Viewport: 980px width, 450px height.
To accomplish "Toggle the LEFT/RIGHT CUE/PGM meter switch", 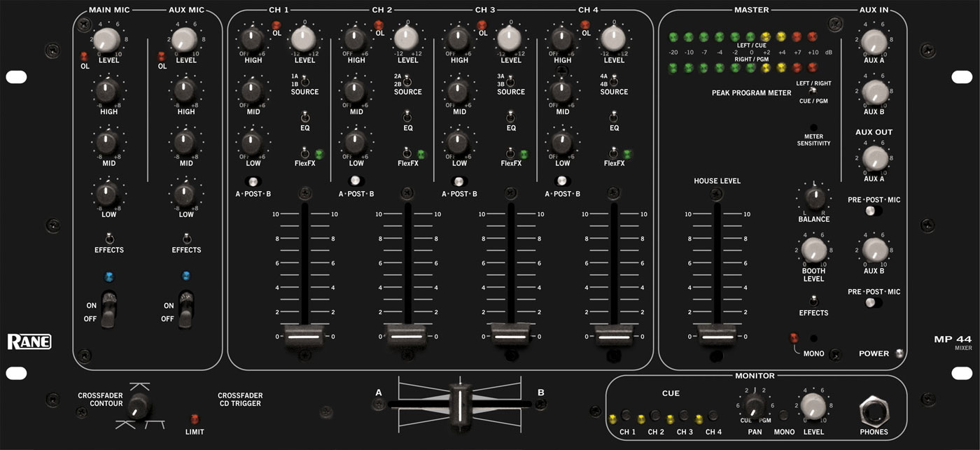I will point(813,92).
